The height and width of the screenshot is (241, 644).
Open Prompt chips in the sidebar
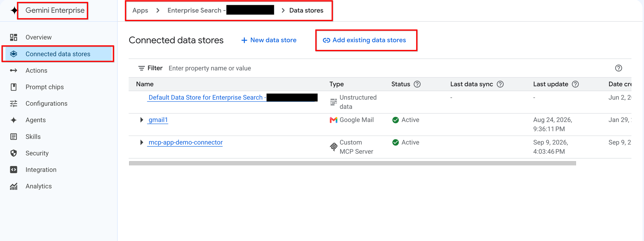(44, 87)
